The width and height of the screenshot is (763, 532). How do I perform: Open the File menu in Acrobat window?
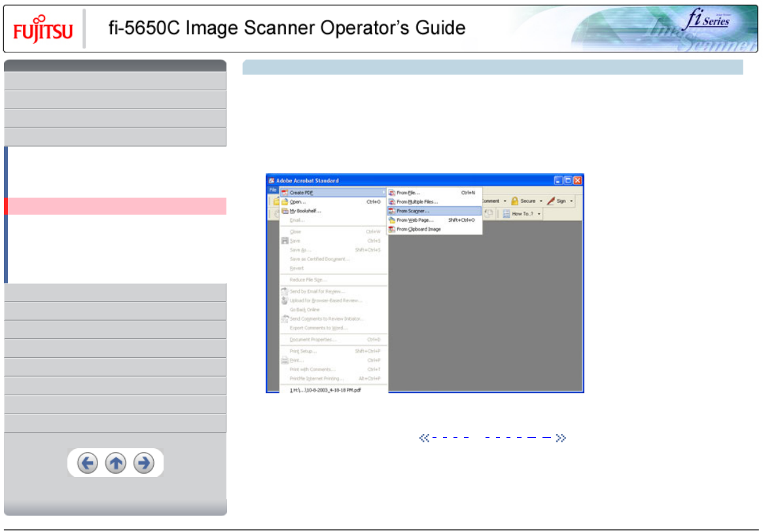click(273, 190)
